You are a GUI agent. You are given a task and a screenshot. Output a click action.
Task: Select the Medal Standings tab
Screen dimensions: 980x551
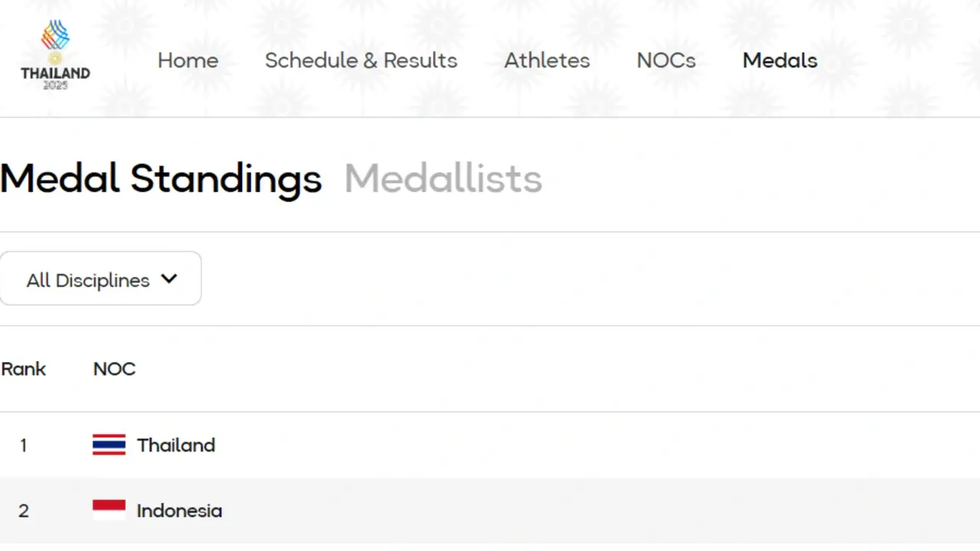coord(161,178)
